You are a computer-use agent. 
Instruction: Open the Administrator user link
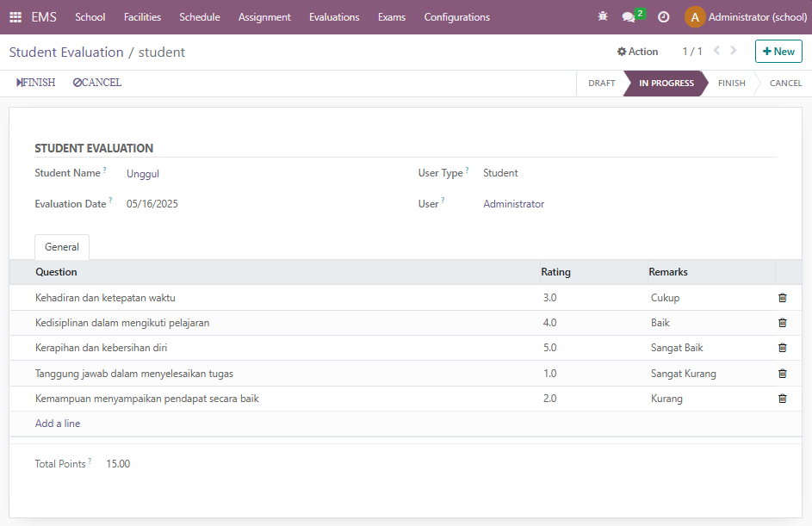point(514,204)
